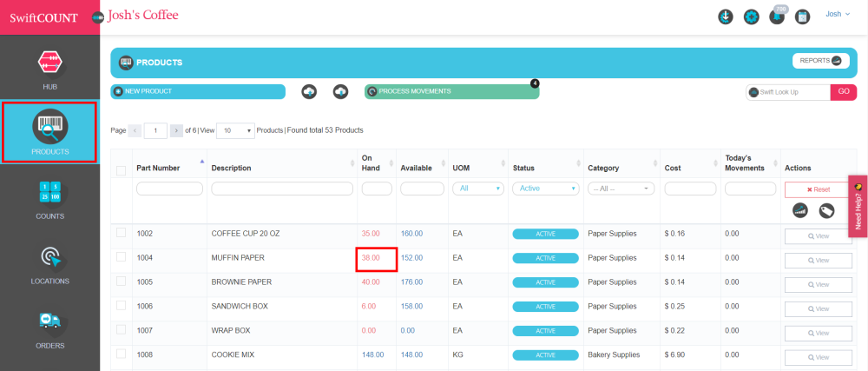
Task: Click the plus icon on NEW PRODUCT
Action: (x=118, y=91)
